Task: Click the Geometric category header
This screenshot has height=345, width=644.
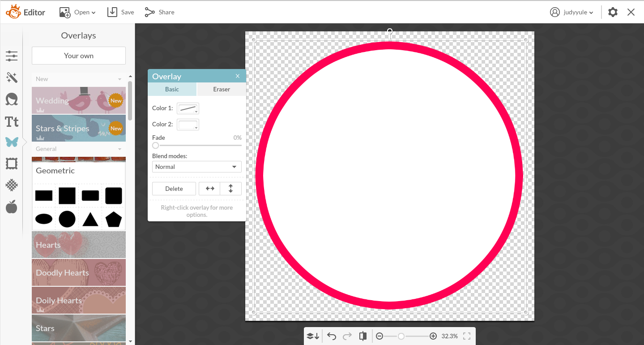Action: pos(79,171)
